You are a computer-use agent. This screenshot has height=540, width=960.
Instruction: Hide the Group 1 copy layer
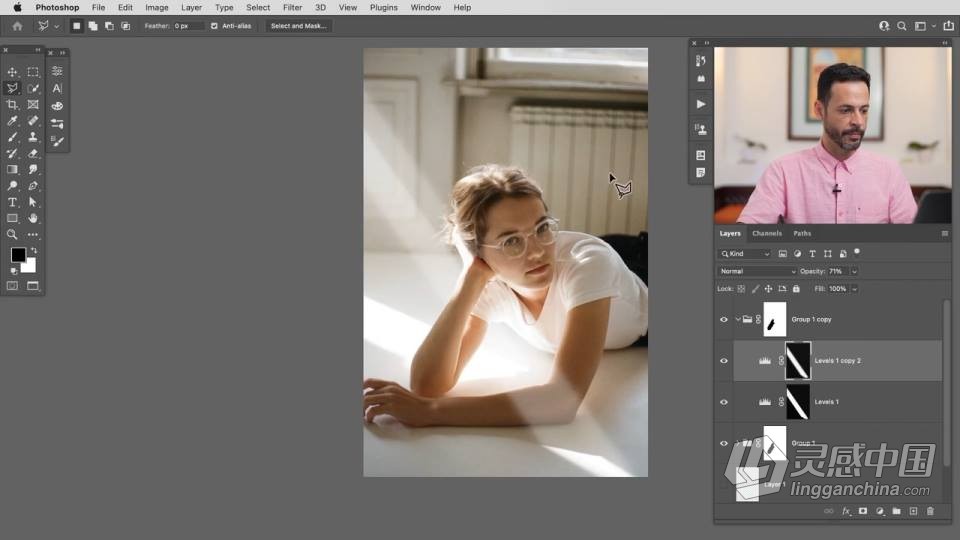(724, 320)
